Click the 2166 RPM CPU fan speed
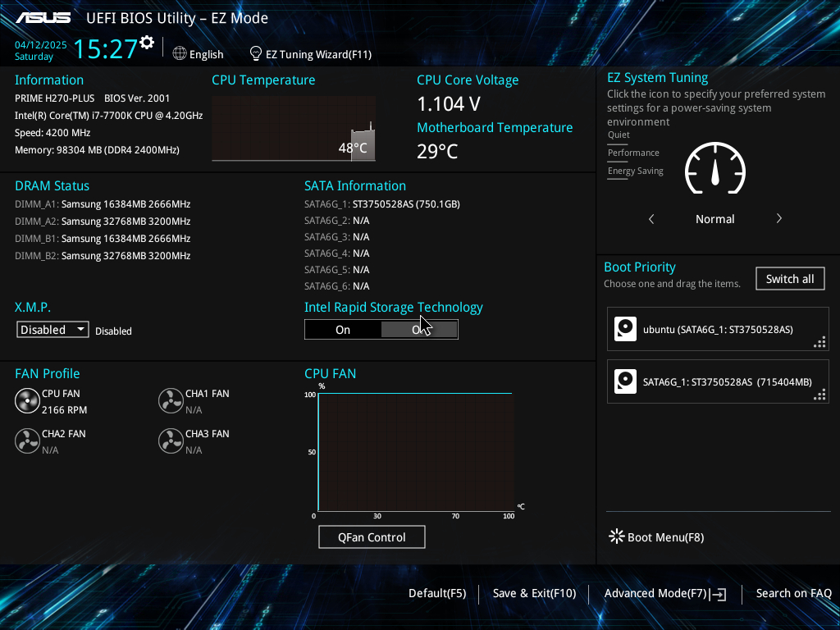 click(64, 410)
